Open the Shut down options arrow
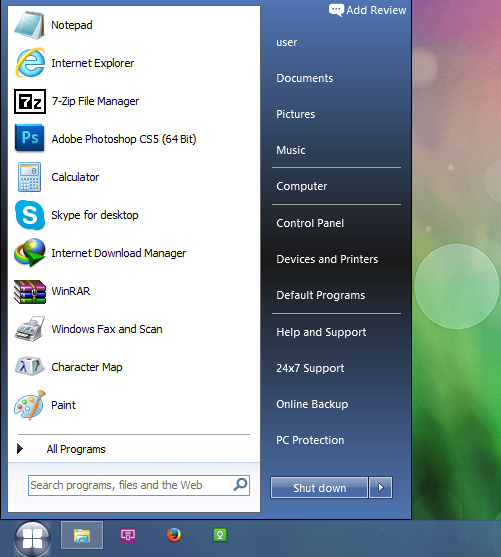 (381, 487)
